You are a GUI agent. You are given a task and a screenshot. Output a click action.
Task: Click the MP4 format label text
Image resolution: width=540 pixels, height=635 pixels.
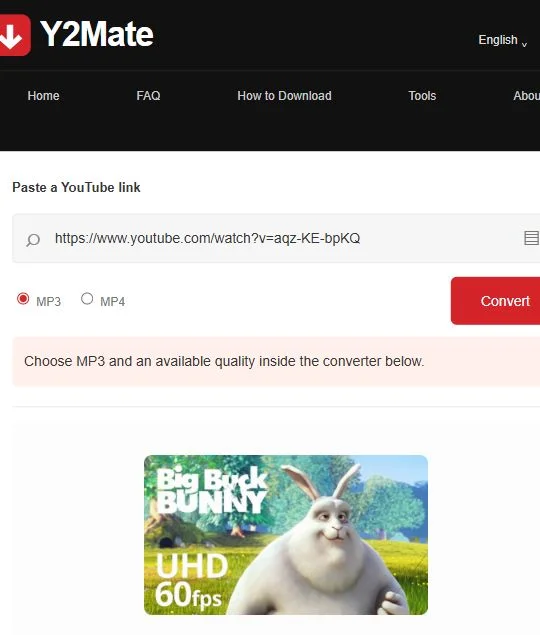click(112, 302)
